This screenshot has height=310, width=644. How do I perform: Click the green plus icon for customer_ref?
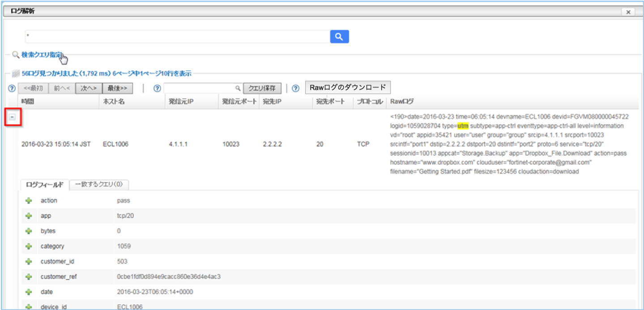pos(29,277)
